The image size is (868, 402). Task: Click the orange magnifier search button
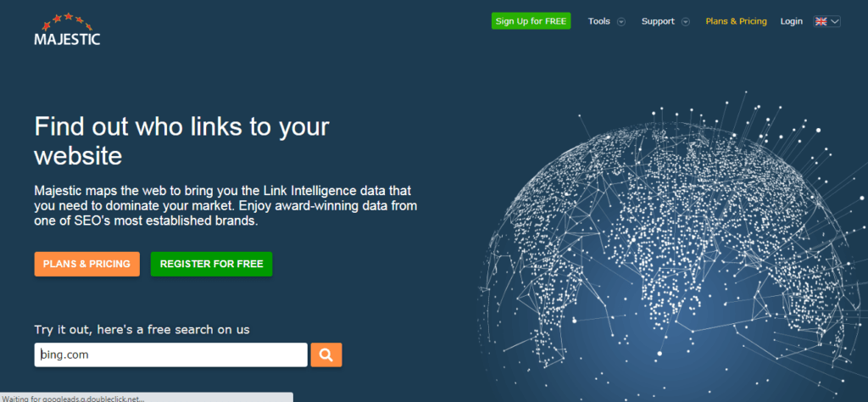point(326,355)
